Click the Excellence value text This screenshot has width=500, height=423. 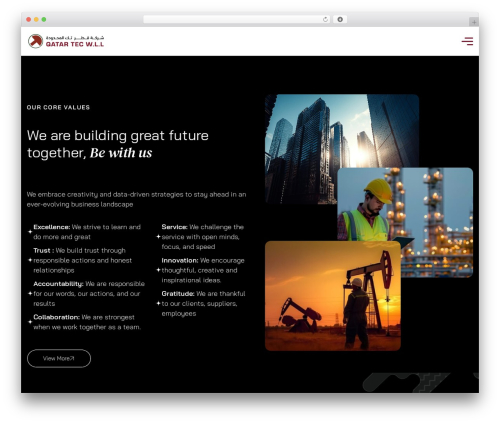click(x=87, y=232)
